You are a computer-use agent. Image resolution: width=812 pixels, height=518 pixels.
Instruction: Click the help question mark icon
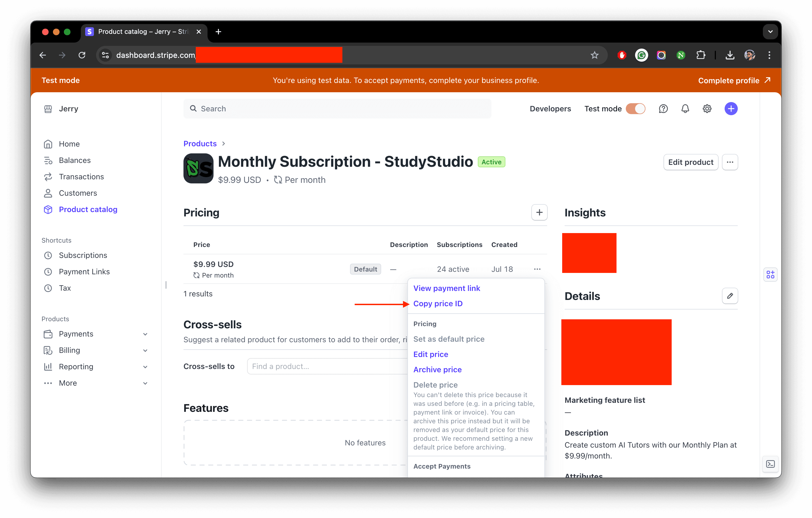tap(663, 109)
